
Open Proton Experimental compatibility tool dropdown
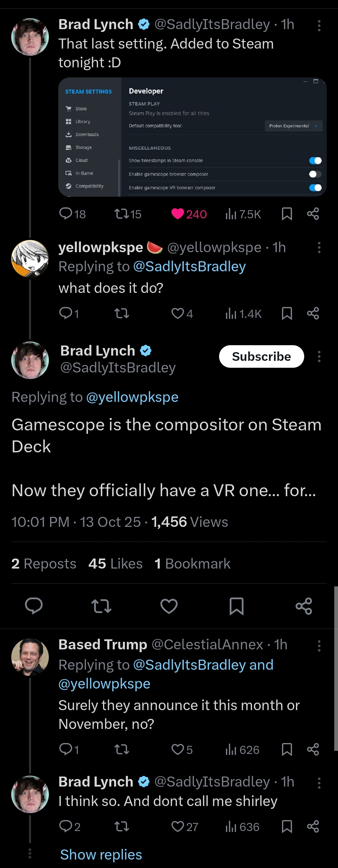[x=293, y=126]
